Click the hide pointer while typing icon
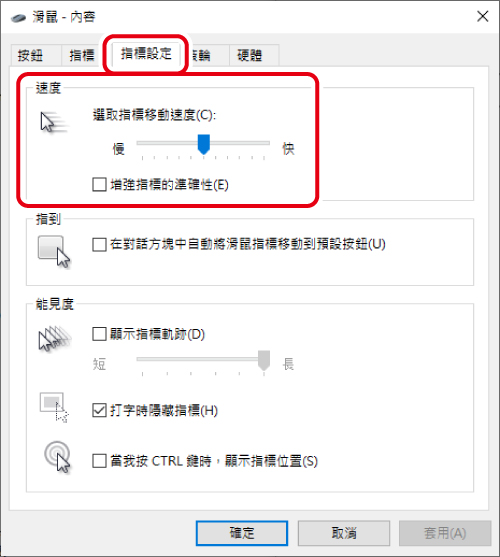The width and height of the screenshot is (500, 557). (x=54, y=407)
